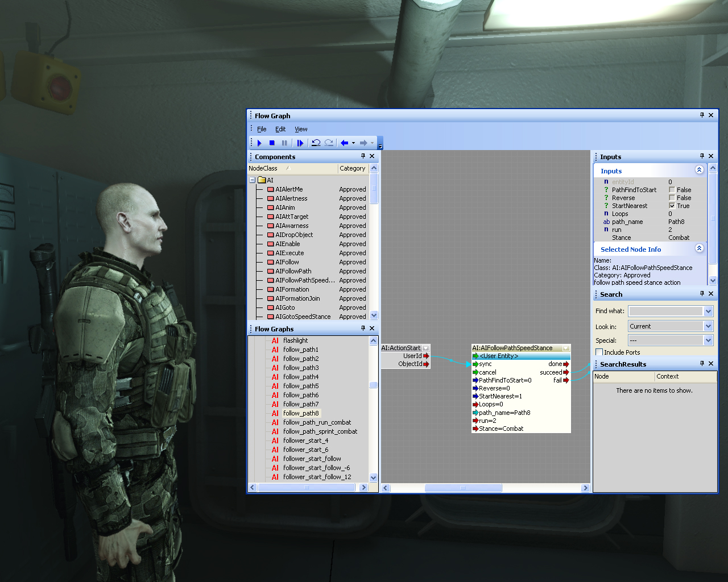The image size is (728, 582).
Task: Pin the Search panel
Action: (702, 294)
